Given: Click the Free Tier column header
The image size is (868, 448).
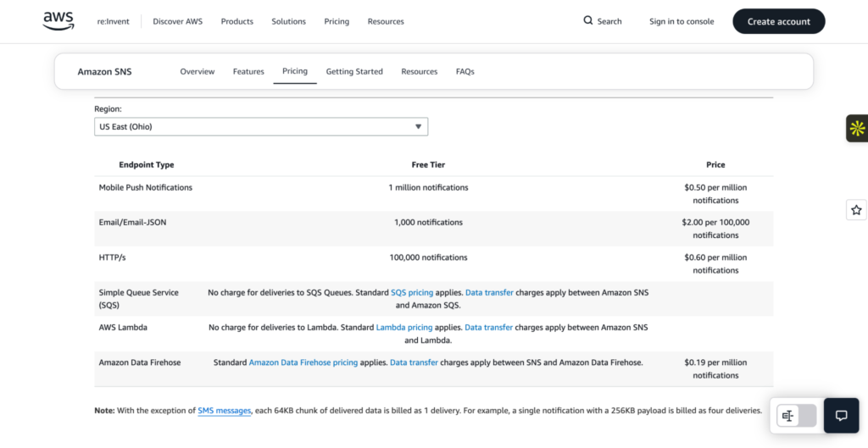Looking at the screenshot, I should point(428,165).
